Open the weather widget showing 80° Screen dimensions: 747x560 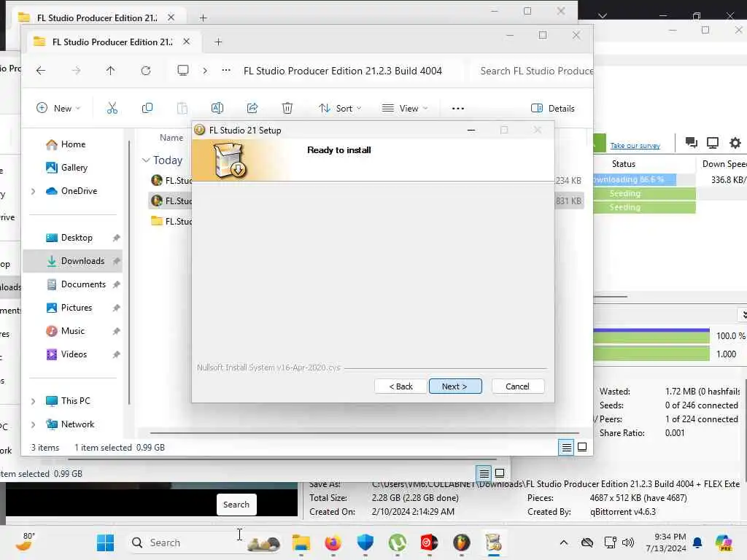coord(25,542)
